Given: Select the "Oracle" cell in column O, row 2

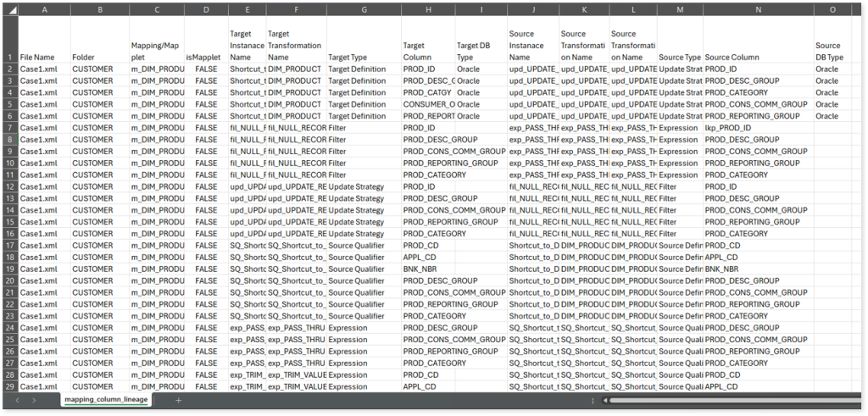Looking at the screenshot, I should click(832, 69).
